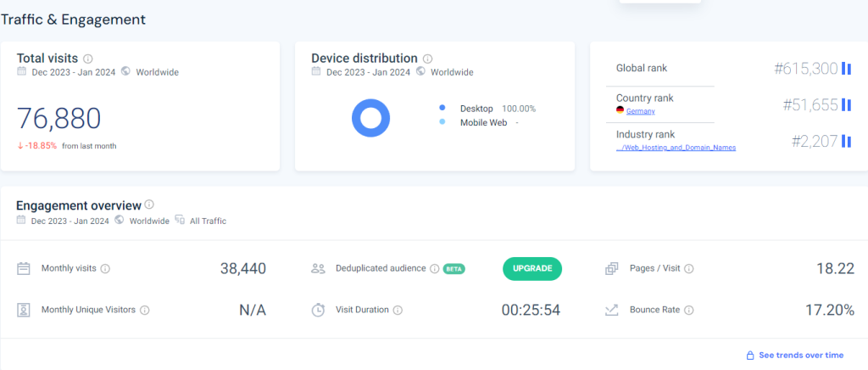Click info icon beside Device distribution
Viewport: 868px width, 370px height.
point(427,59)
